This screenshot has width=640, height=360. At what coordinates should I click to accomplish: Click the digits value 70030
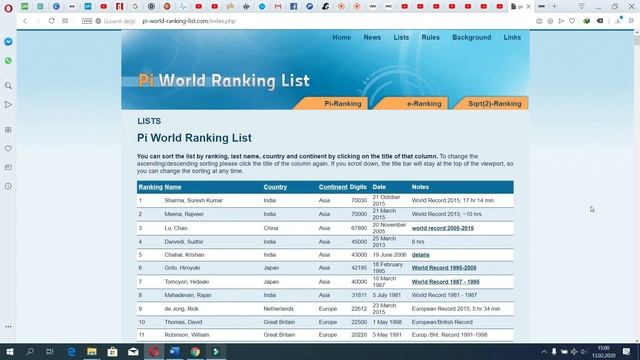pyautogui.click(x=359, y=200)
